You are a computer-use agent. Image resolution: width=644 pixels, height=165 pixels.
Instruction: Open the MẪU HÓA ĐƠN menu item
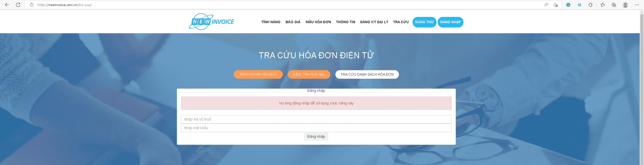coord(318,22)
